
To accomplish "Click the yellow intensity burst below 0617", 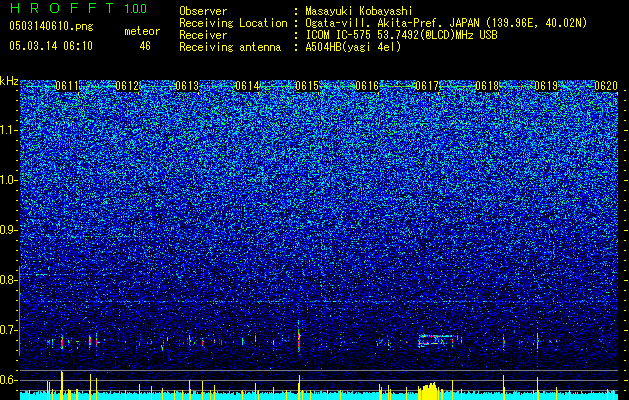I will point(428,392).
